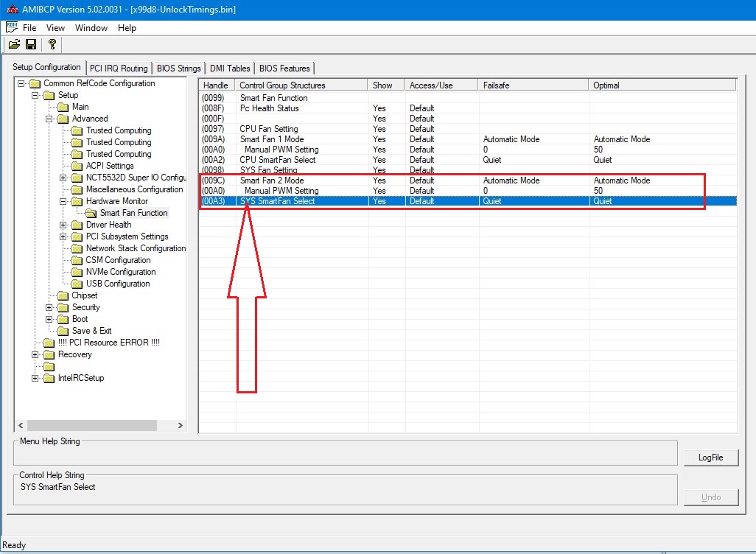Select the Setup Configuration tab
This screenshot has height=554, width=756.
tap(46, 67)
